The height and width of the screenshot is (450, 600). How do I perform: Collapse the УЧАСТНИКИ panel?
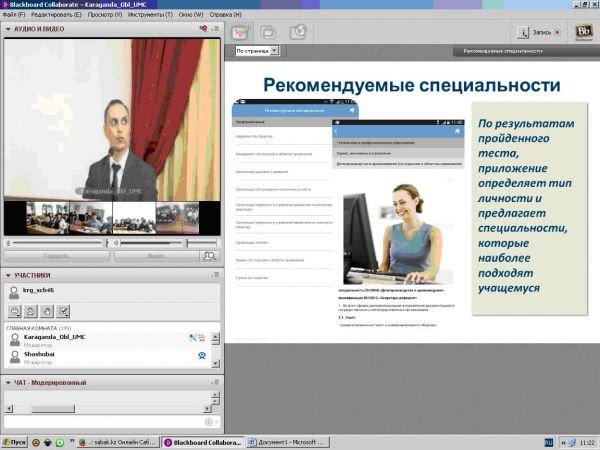pyautogui.click(x=8, y=275)
